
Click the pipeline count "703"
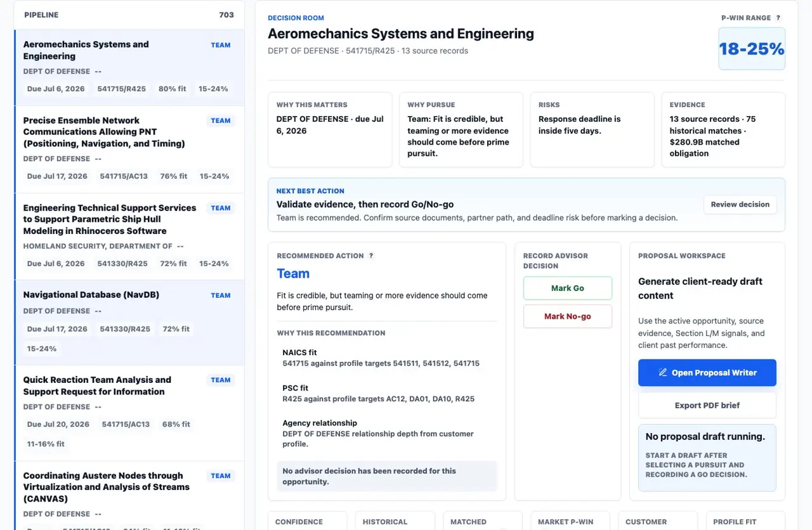[x=226, y=15]
